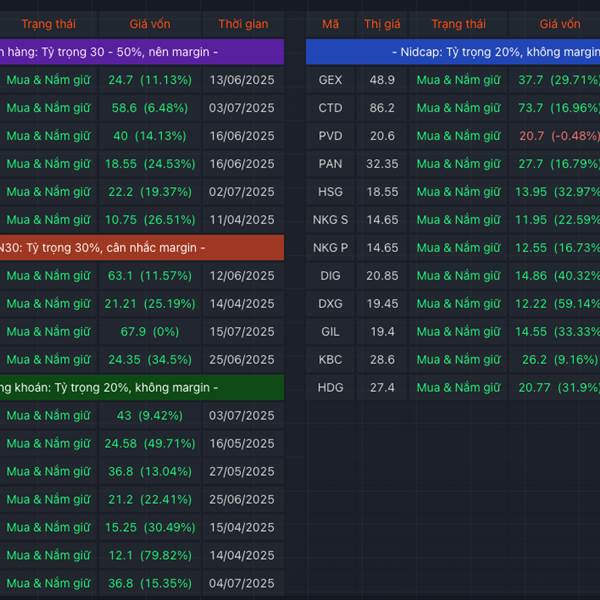
Task: Click the cost value '15.25 (30.49%)'
Action: [x=150, y=527]
